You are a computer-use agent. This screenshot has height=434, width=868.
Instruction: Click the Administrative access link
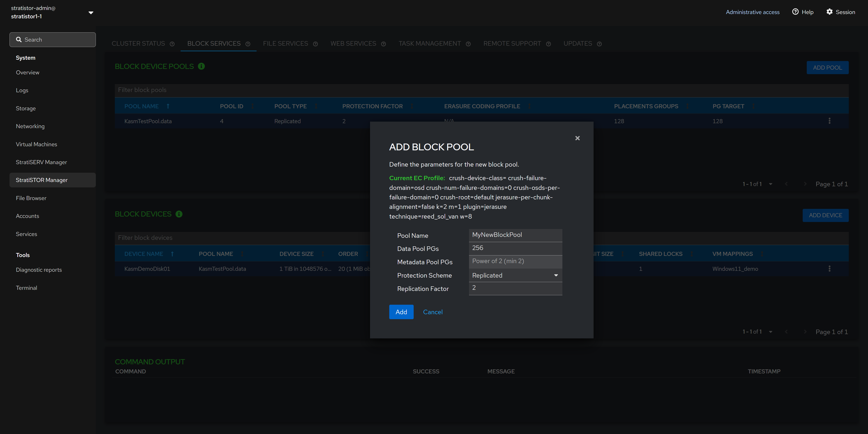coord(752,12)
